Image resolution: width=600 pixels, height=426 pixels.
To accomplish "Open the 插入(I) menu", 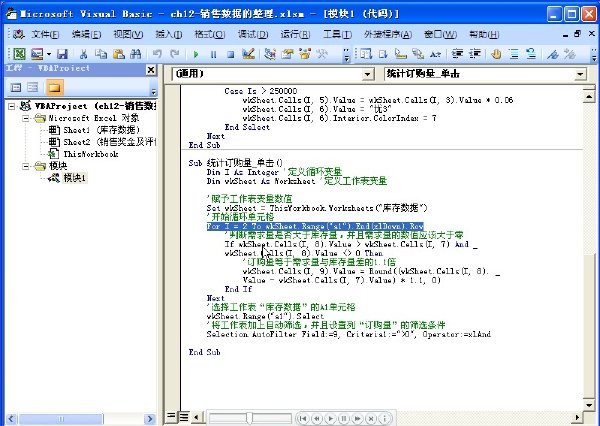I will pyautogui.click(x=169, y=35).
